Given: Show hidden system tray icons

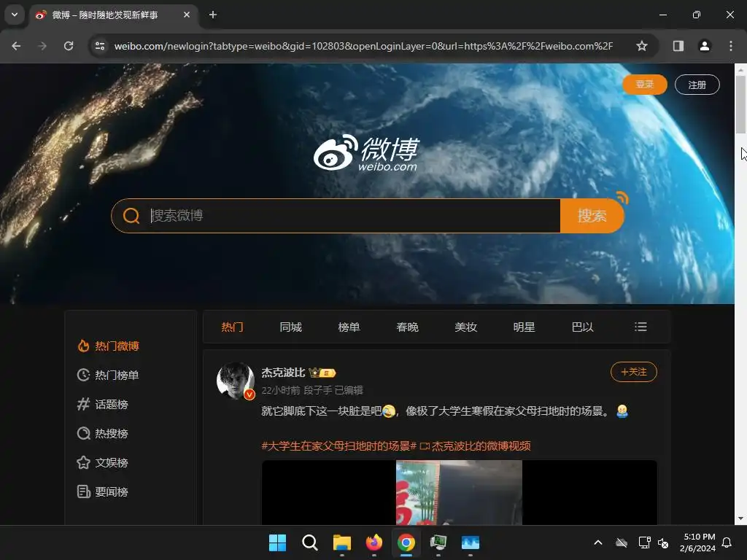Looking at the screenshot, I should 598,542.
